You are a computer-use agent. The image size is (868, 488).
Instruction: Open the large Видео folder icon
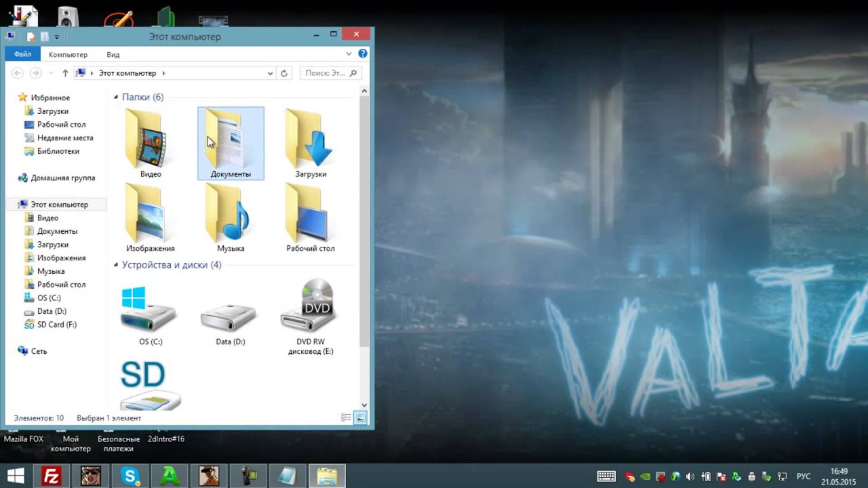(146, 140)
